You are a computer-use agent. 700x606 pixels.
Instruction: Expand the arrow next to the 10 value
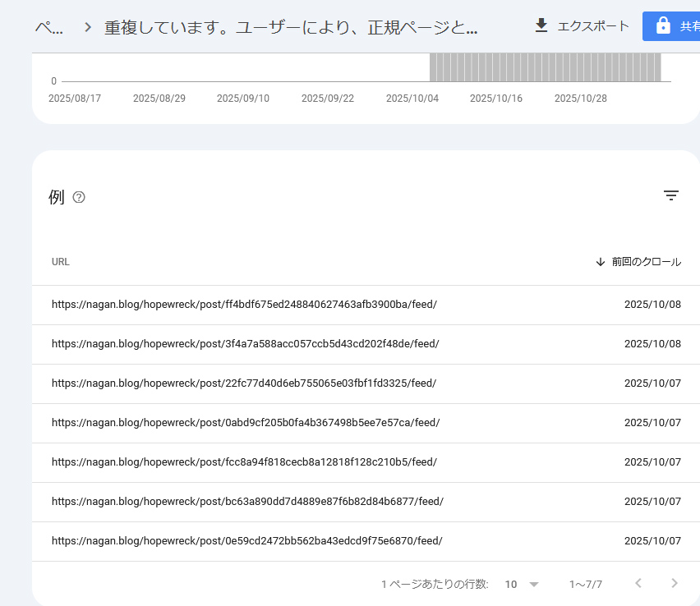point(533,584)
